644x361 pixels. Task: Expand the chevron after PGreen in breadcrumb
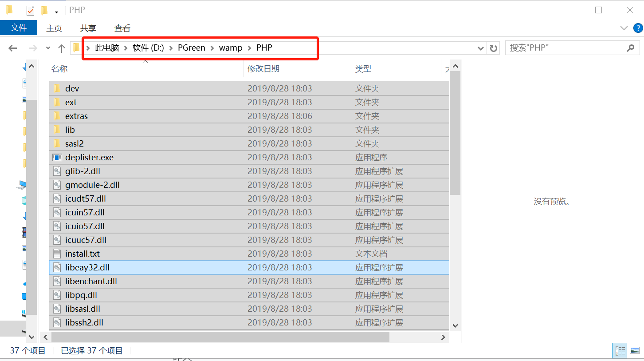click(212, 48)
